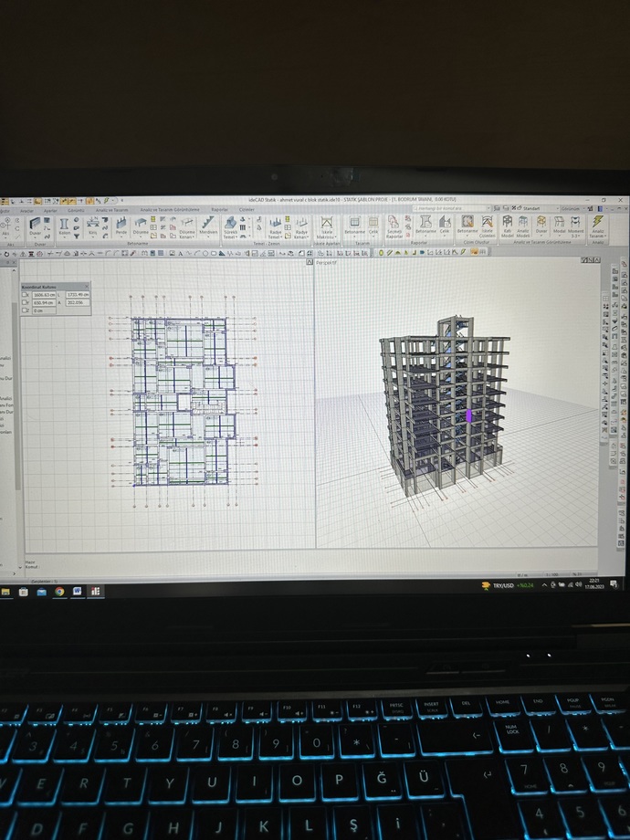
Task: Open the Çizimler ribbon tab
Action: tap(247, 209)
